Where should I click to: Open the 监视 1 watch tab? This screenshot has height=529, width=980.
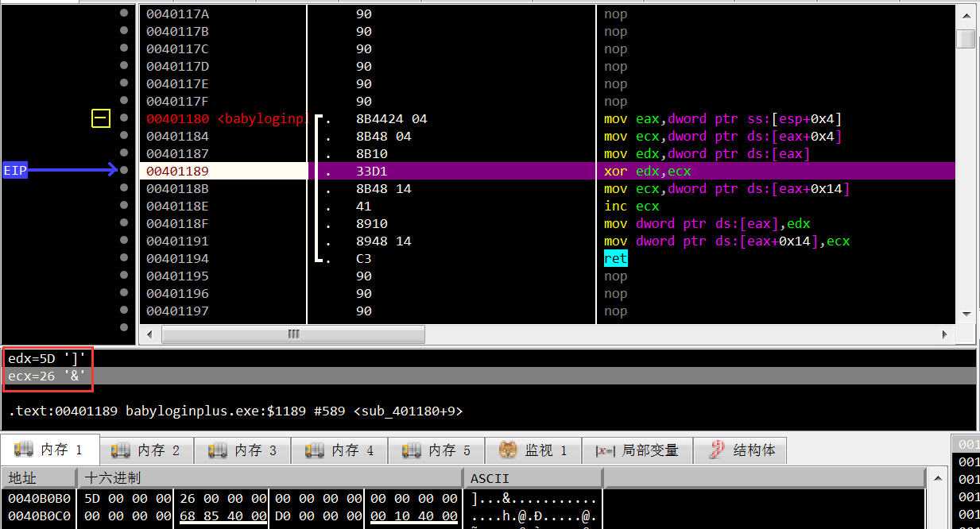click(x=533, y=450)
